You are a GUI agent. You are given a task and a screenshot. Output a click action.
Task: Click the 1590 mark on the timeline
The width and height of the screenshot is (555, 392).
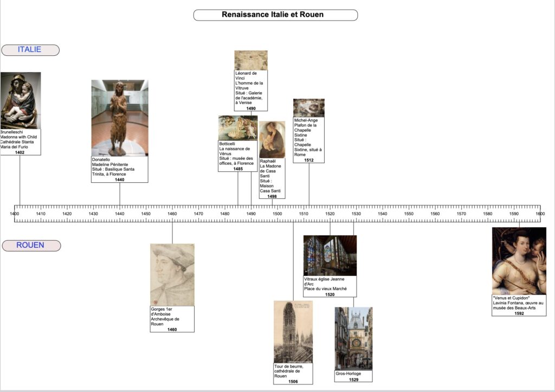[514, 214]
